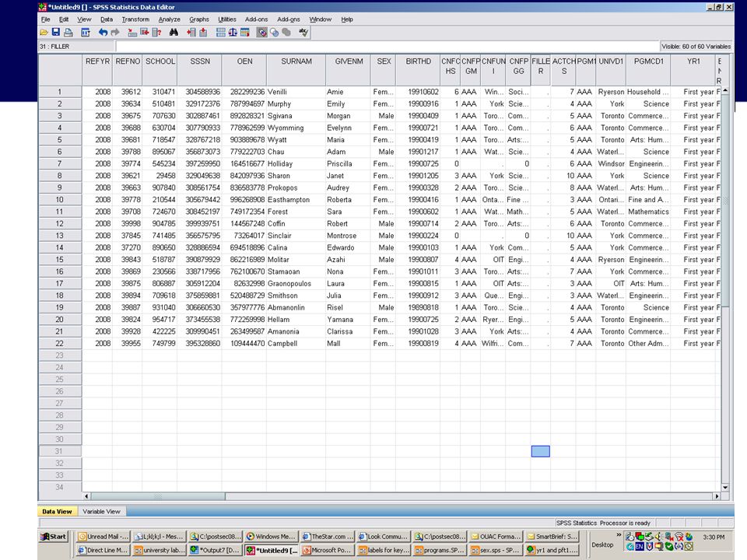The height and width of the screenshot is (560, 747).
Task: Open the View menu
Action: [x=84, y=19]
